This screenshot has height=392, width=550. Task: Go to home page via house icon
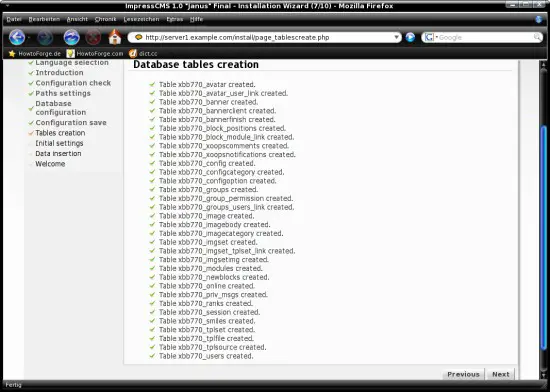coord(115,37)
